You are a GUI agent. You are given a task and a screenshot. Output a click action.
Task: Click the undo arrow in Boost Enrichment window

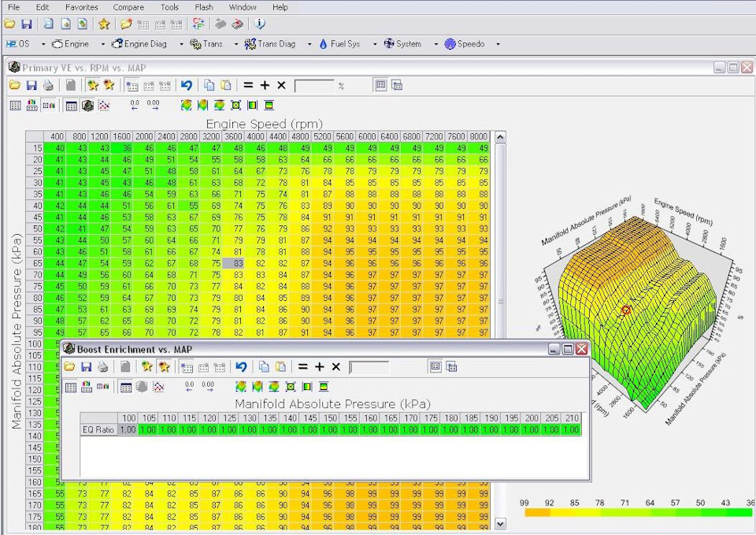click(242, 367)
